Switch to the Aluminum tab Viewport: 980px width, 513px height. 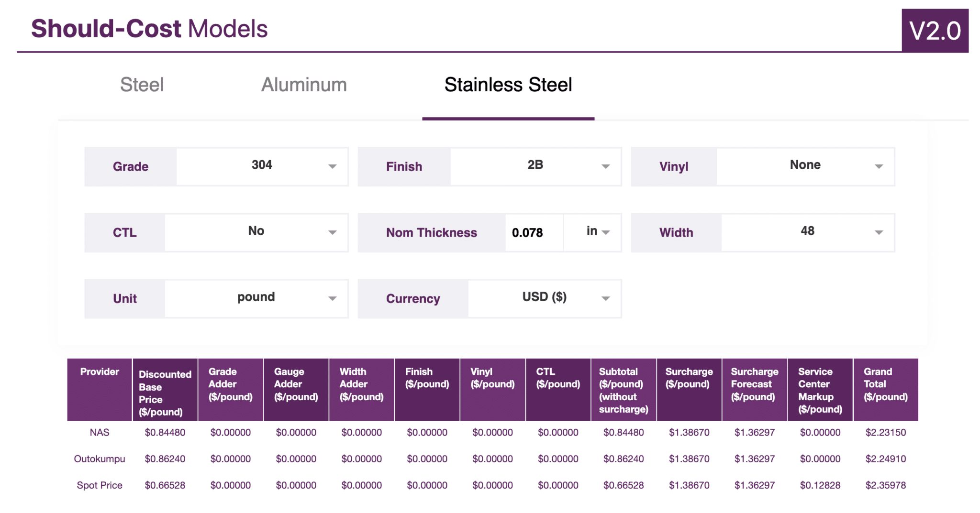(304, 85)
